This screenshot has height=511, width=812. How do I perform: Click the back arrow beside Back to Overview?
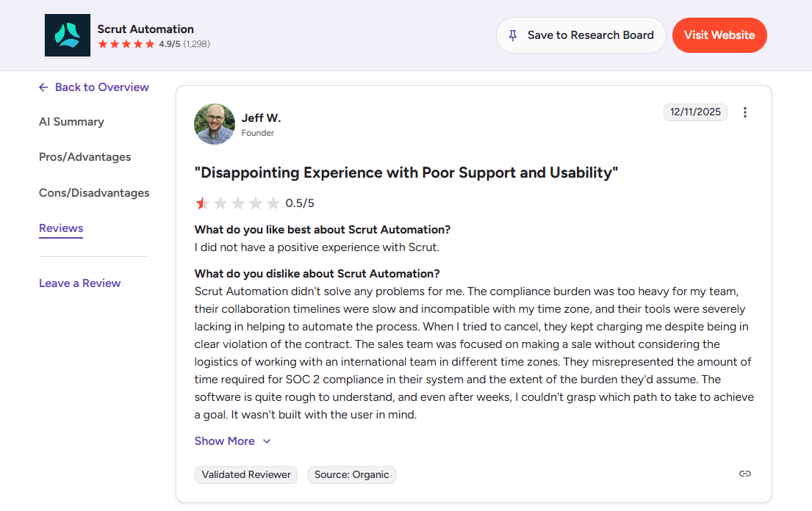(x=43, y=87)
